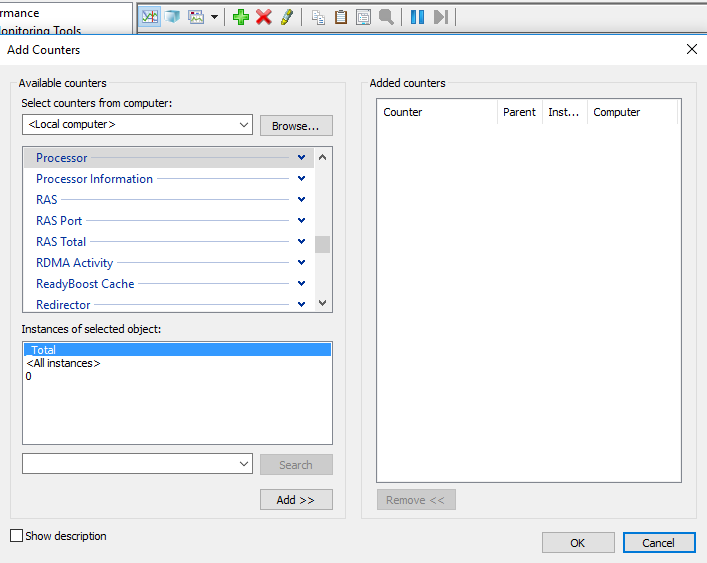Expand the ReadyBoost Cache group
The width and height of the screenshot is (707, 563).
302,284
